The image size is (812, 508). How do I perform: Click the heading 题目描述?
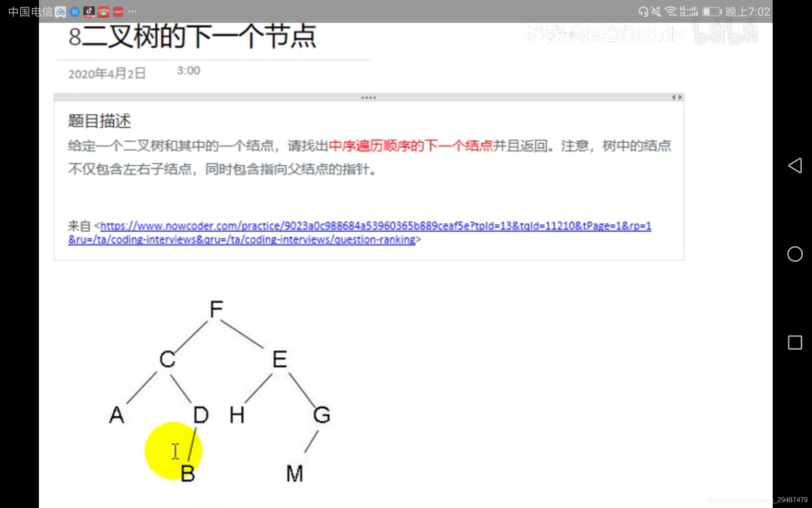pos(100,121)
